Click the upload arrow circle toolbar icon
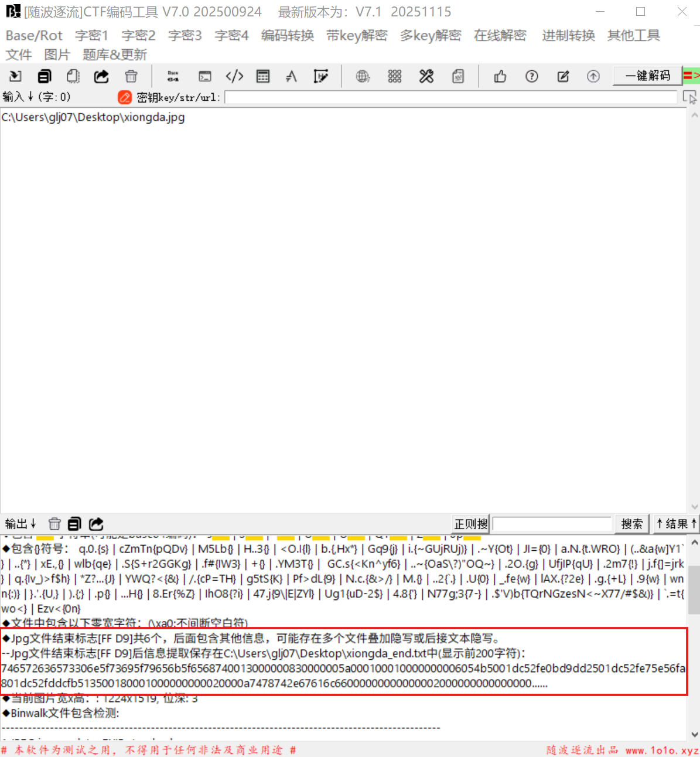Image resolution: width=700 pixels, height=757 pixels. tap(593, 76)
